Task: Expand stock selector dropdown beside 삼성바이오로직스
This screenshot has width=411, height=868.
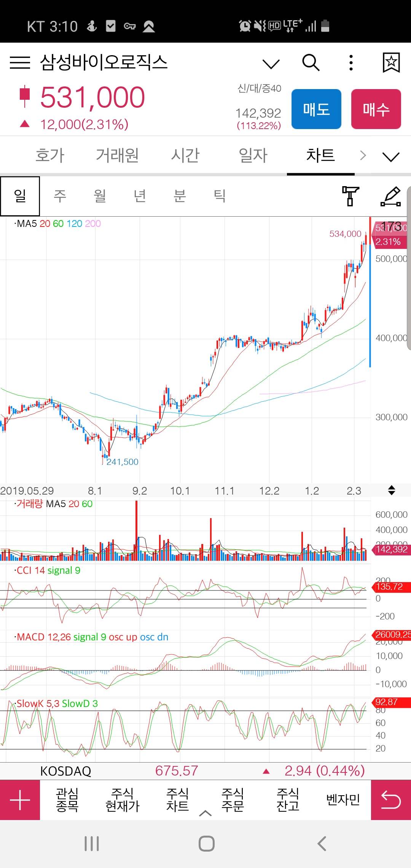Action: click(x=271, y=64)
